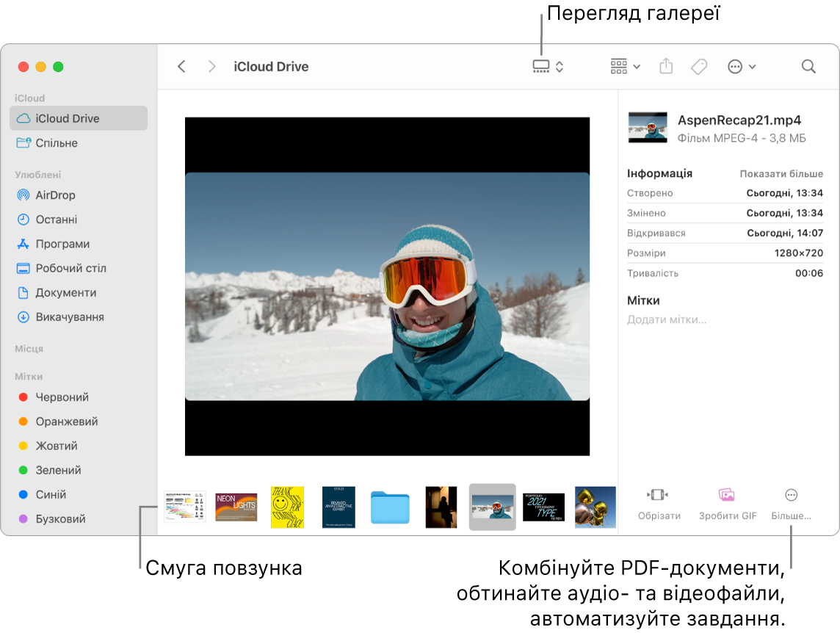Open Search using the magnifier icon
This screenshot has width=840, height=633.
808,66
